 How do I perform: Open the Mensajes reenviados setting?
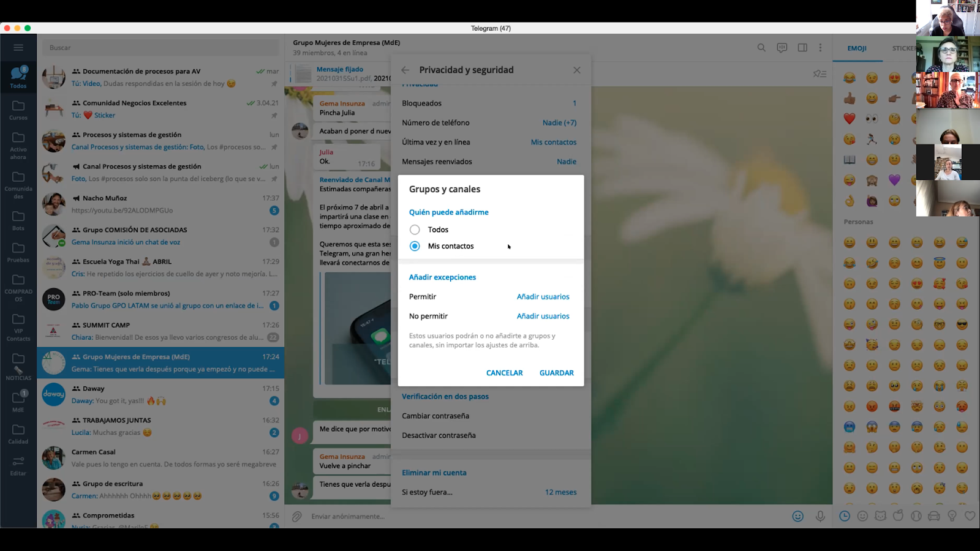pyautogui.click(x=490, y=162)
